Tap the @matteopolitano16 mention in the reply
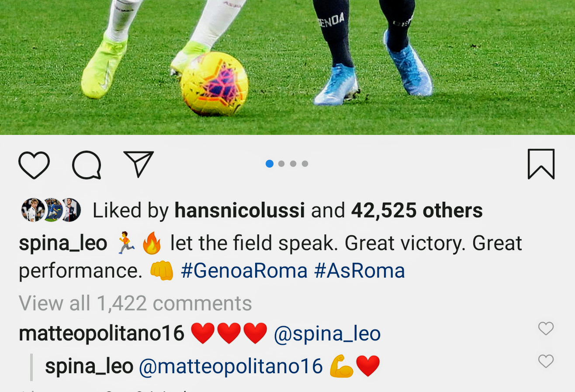 click(x=231, y=366)
